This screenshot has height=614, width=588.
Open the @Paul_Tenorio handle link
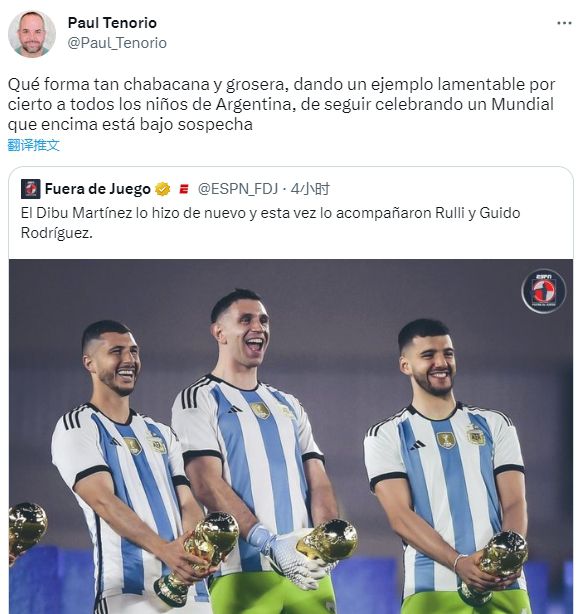pos(117,43)
